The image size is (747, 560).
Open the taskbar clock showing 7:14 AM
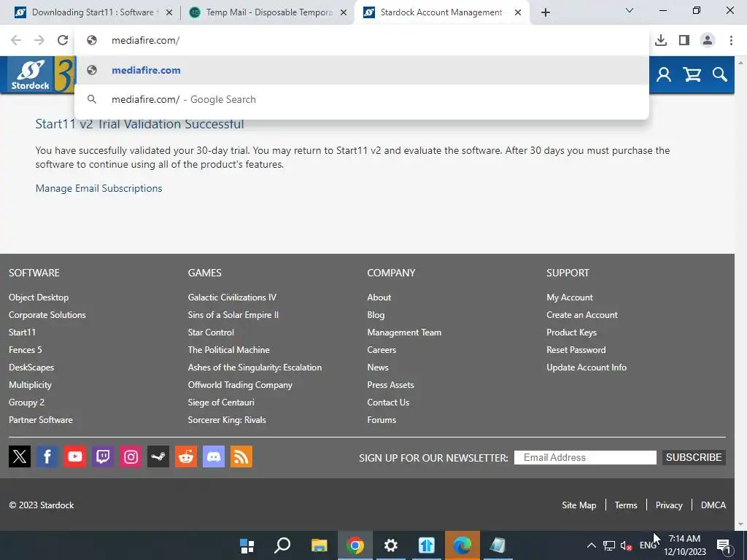click(x=685, y=545)
